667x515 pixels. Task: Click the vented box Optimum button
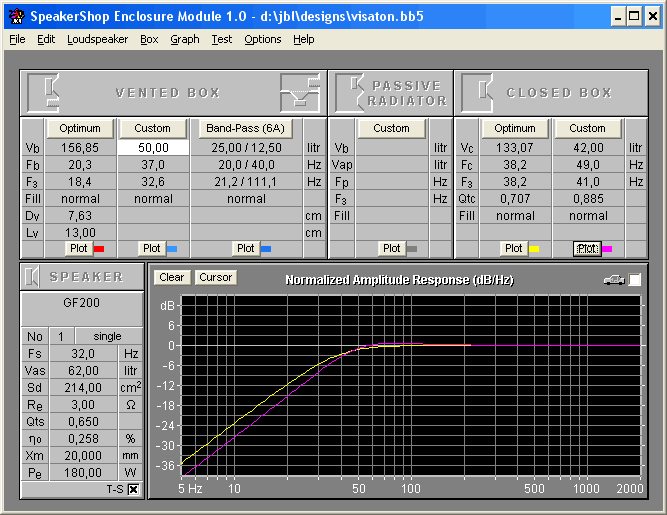[80, 128]
